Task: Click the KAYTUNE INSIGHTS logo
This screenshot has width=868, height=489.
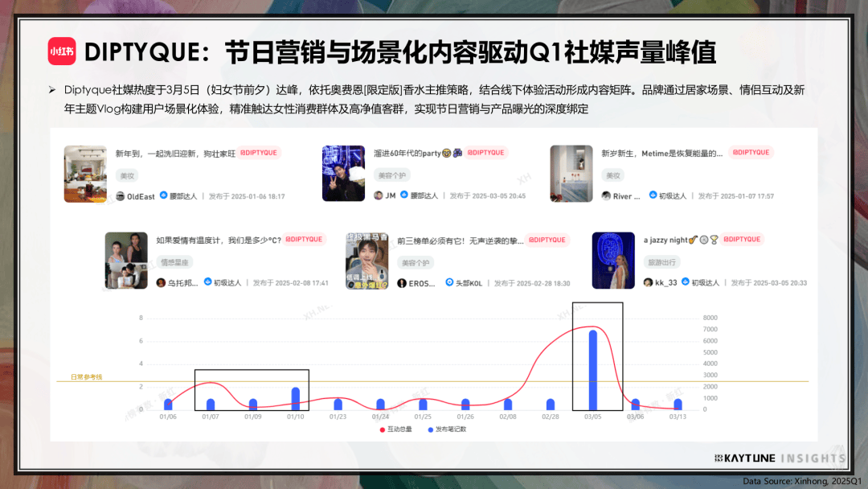Action: pyautogui.click(x=780, y=458)
